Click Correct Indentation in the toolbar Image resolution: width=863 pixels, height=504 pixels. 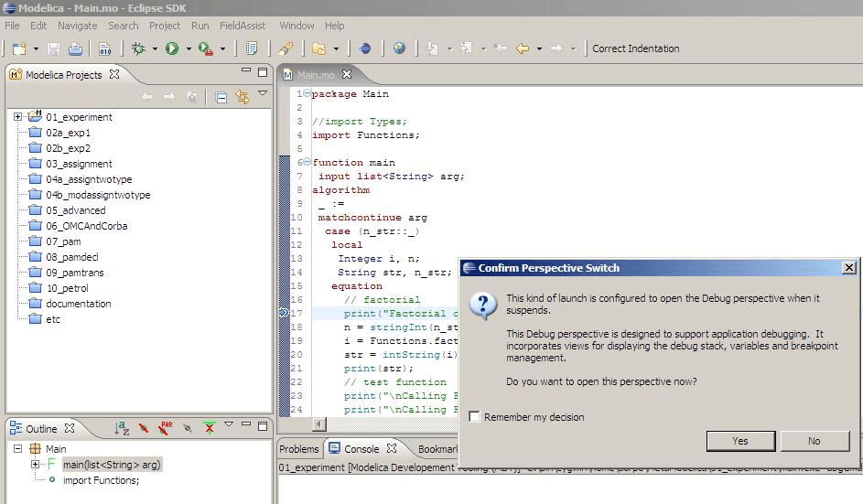click(635, 48)
